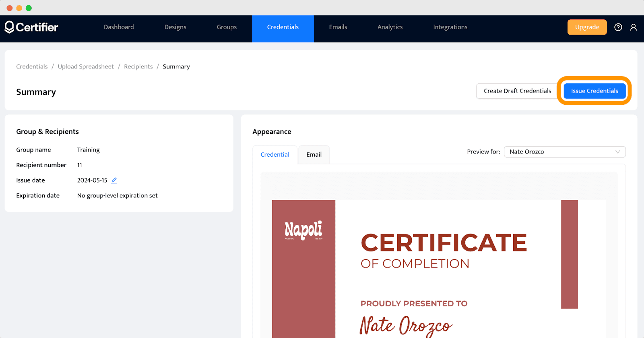This screenshot has height=338, width=644.
Task: Open the Analytics page
Action: [390, 27]
